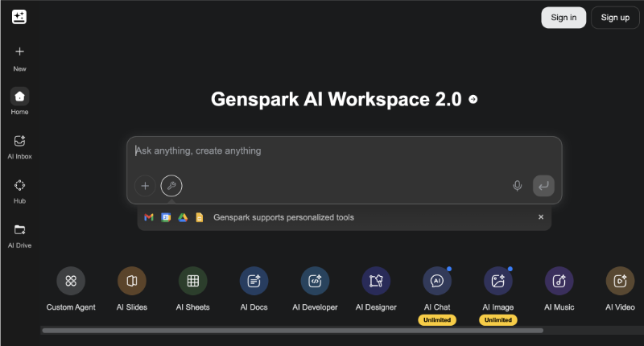Click the plus attach button in prompt box
The width and height of the screenshot is (644, 346).
[x=145, y=186]
